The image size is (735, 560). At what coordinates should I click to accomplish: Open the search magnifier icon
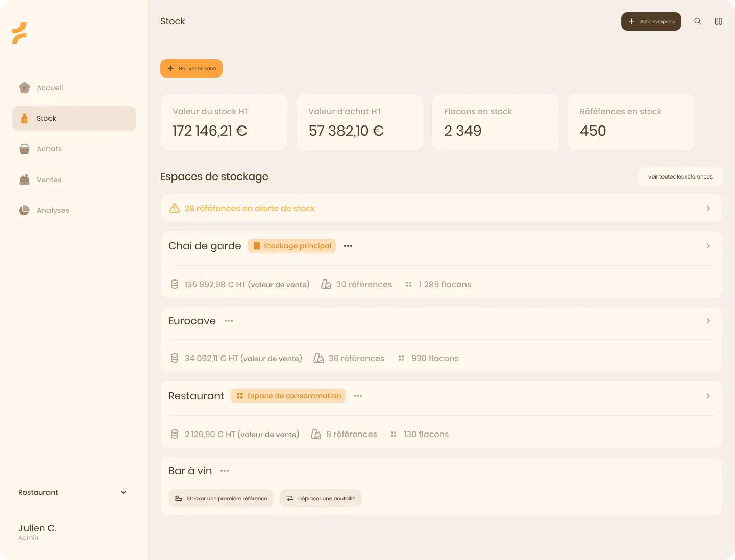pyautogui.click(x=698, y=21)
